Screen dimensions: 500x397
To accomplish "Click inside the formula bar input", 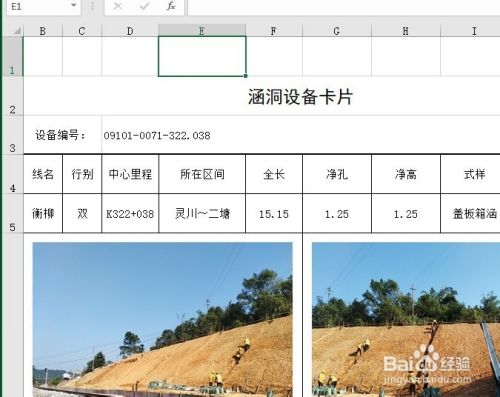I will tap(344, 7).
